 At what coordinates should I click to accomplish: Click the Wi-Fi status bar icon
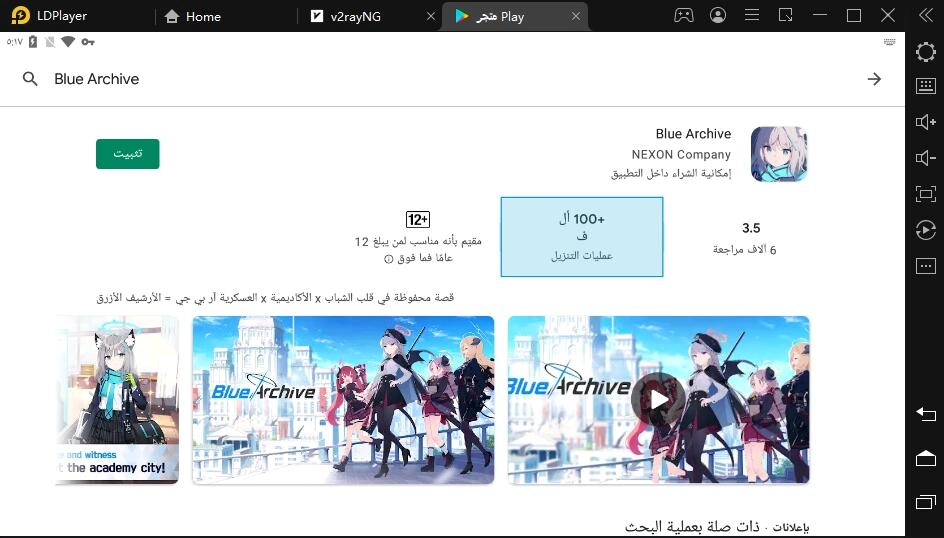click(x=68, y=42)
